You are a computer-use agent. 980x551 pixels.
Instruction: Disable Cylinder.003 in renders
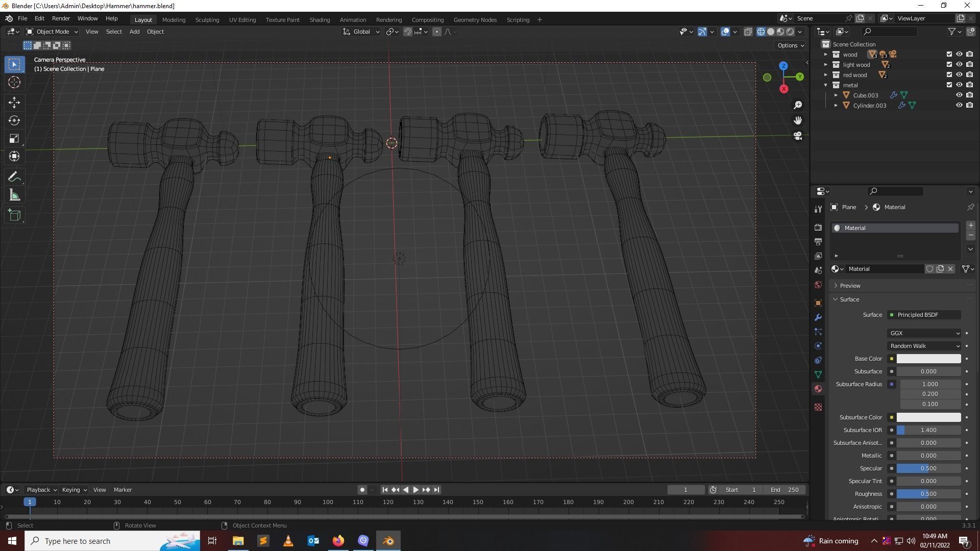pos(970,106)
